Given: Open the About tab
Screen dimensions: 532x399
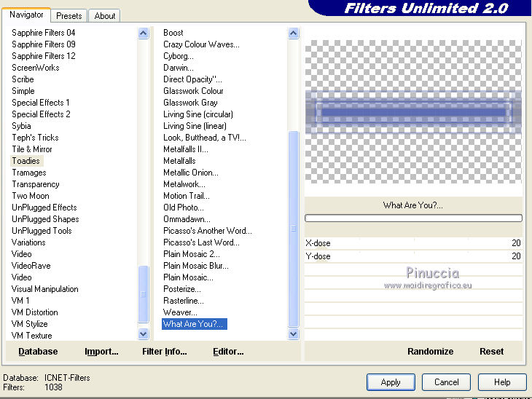Looking at the screenshot, I should tap(104, 16).
